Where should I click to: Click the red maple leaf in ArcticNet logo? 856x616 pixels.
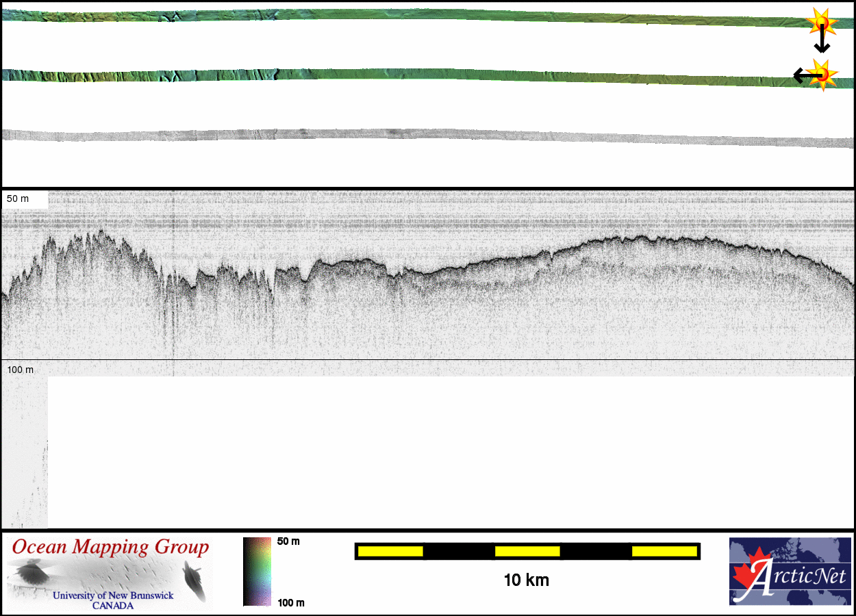click(748, 575)
